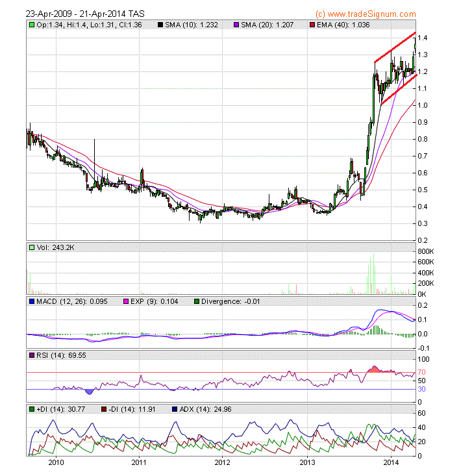This screenshot has width=472, height=476.
Task: Click the 1.0 price axis label
Action: pos(422,105)
